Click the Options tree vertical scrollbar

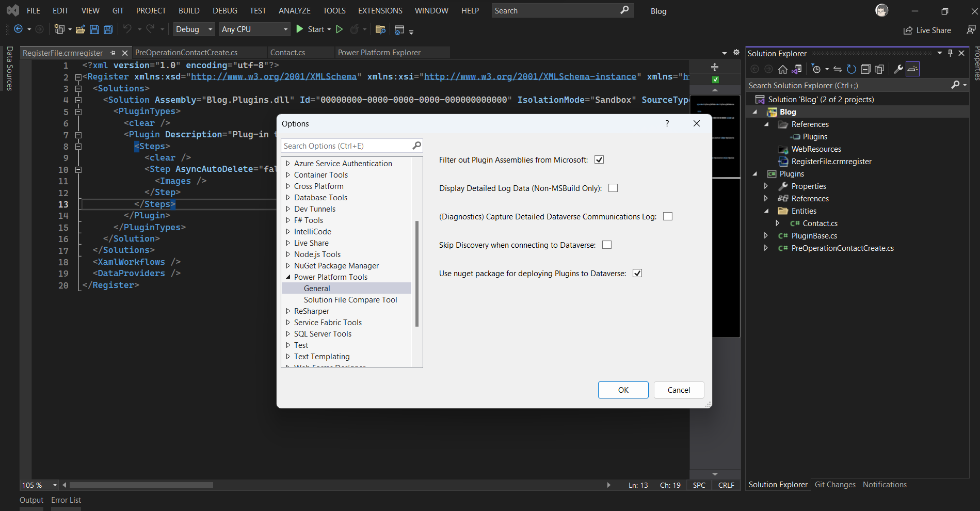click(417, 274)
